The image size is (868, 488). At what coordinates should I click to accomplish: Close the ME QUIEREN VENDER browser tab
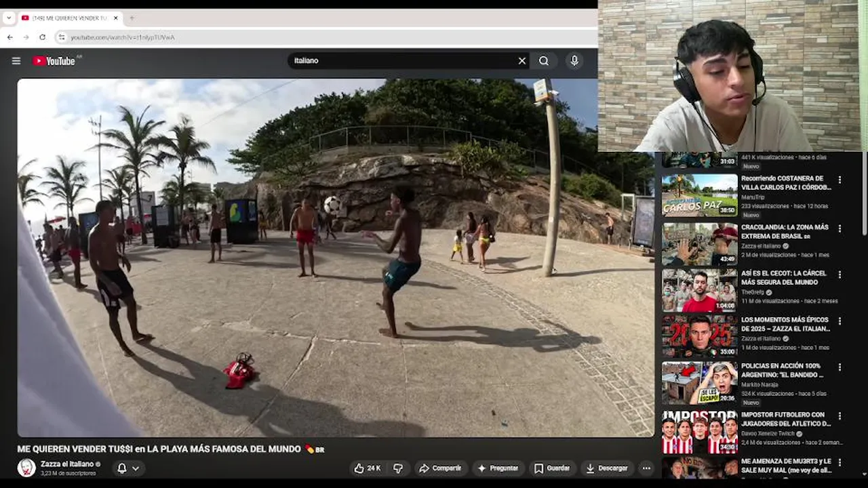click(115, 18)
